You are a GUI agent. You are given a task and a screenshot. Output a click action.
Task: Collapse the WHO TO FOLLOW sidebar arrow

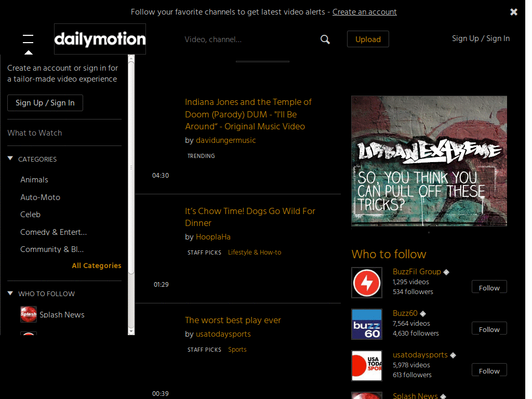10,293
